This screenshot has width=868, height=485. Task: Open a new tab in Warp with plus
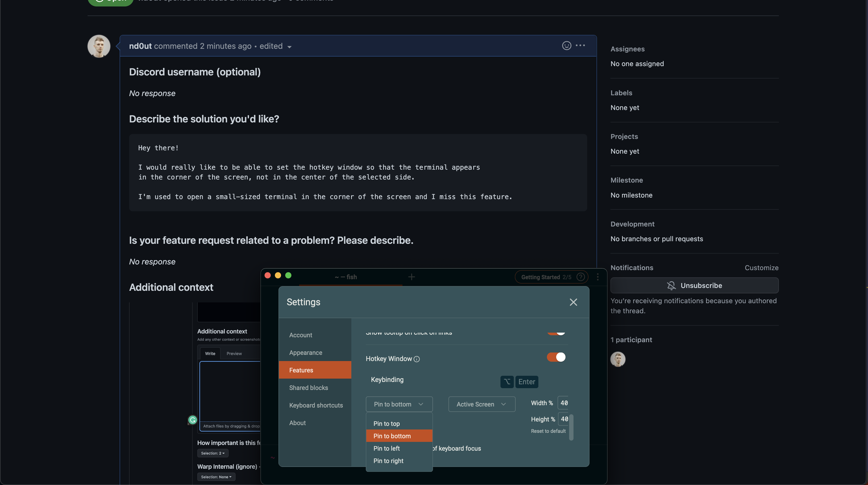(x=412, y=277)
